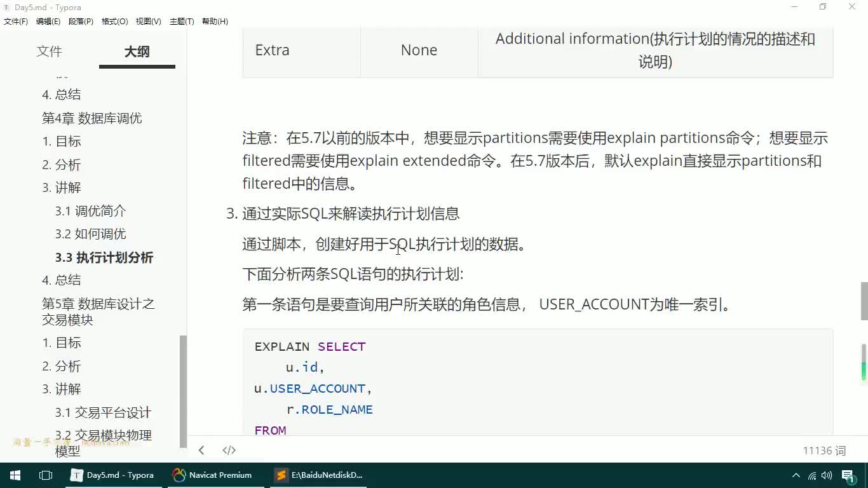The height and width of the screenshot is (488, 868).
Task: Open the volume control tray icon
Action: click(x=827, y=475)
